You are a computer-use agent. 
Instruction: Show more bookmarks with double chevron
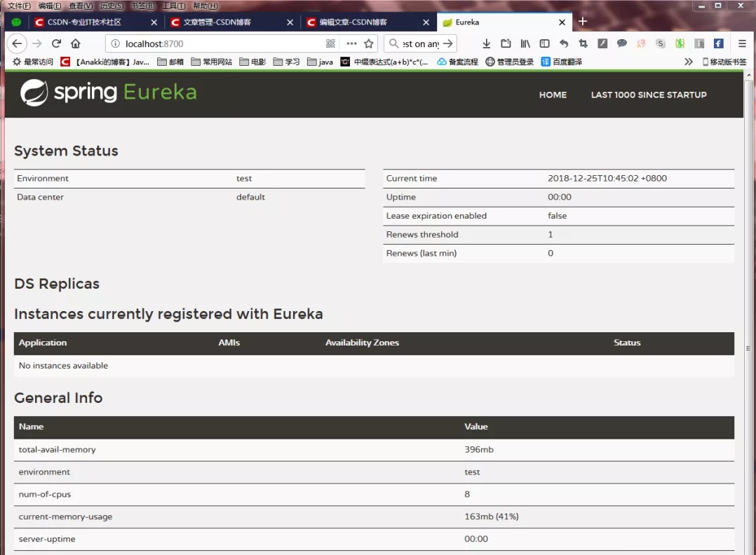[x=689, y=62]
